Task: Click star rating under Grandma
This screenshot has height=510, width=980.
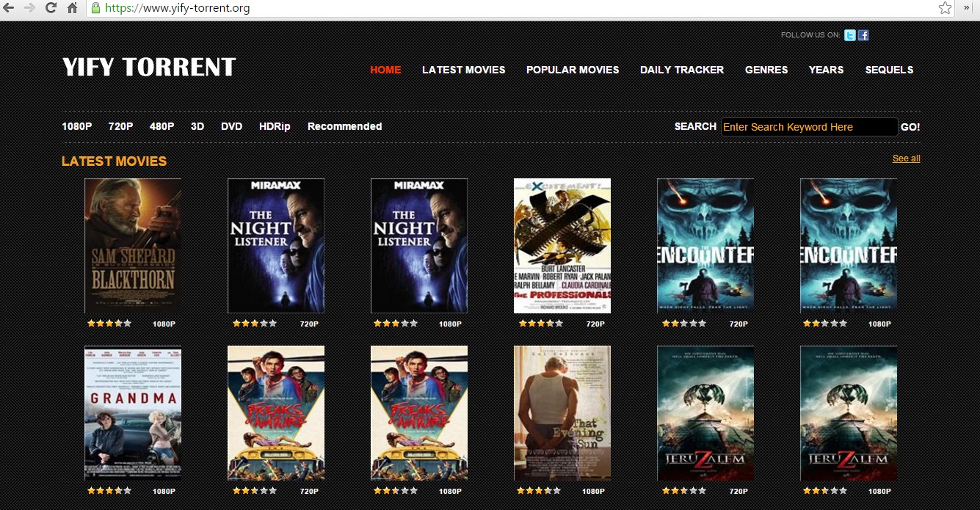Action: pyautogui.click(x=109, y=490)
